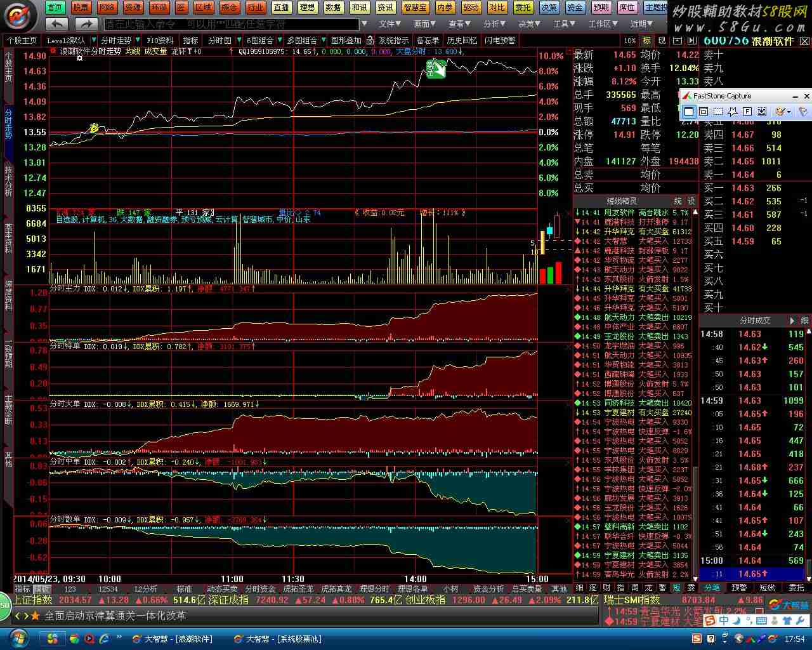The height and width of the screenshot is (650, 812).
Task: Open the 工具 menu
Action: [x=564, y=24]
